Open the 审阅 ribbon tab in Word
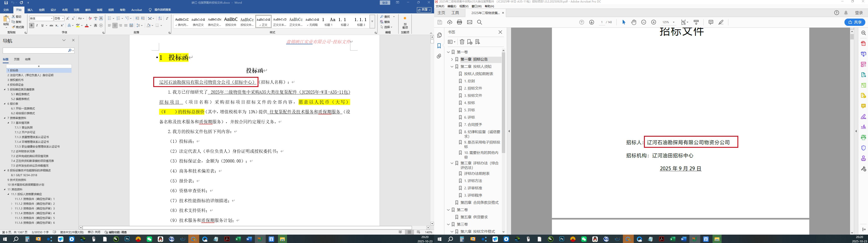The width and height of the screenshot is (868, 243). tap(99, 10)
